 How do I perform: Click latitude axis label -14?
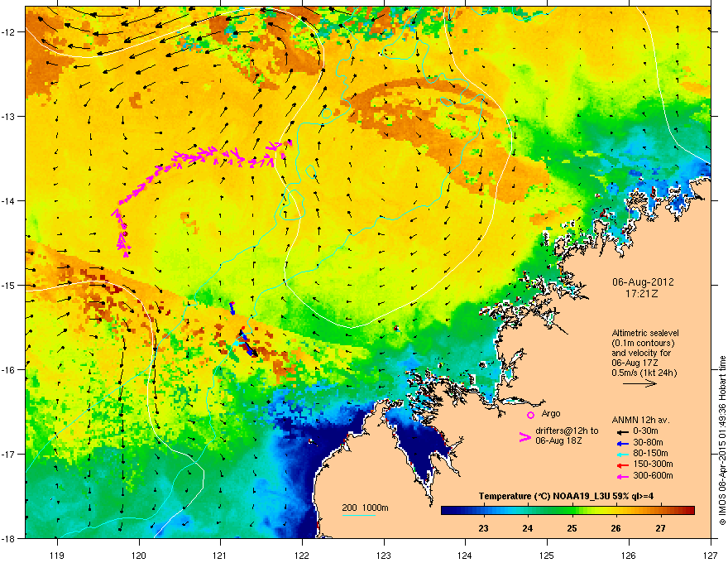9,201
